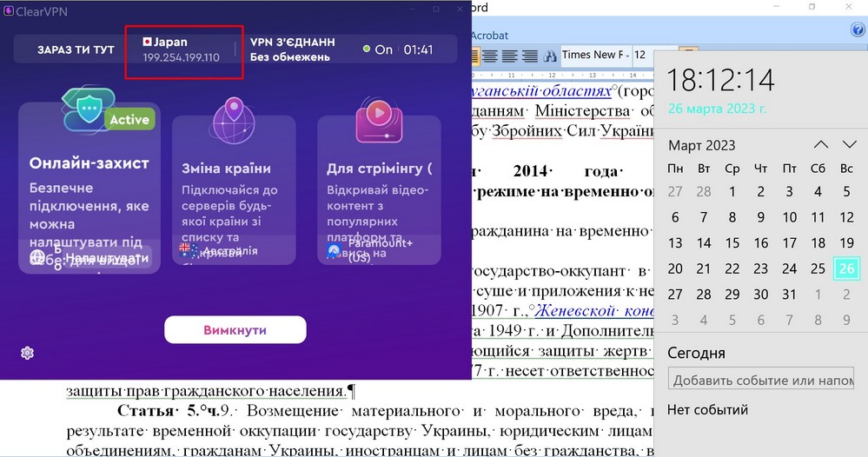Select March 31 in the calendar
Screen dimensions: 868x457
coord(790,295)
